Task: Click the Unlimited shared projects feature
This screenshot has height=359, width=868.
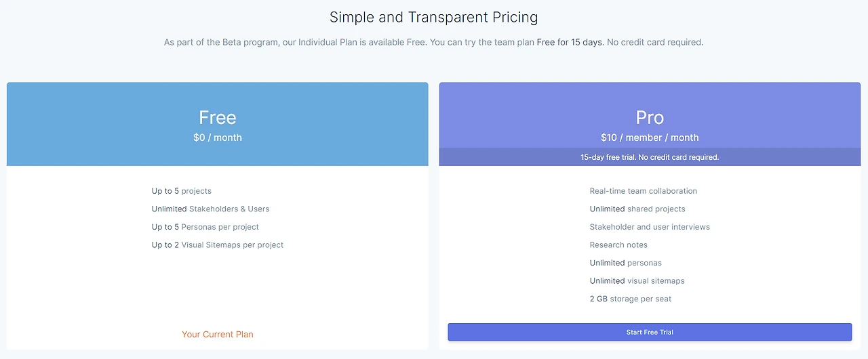Action: 637,209
